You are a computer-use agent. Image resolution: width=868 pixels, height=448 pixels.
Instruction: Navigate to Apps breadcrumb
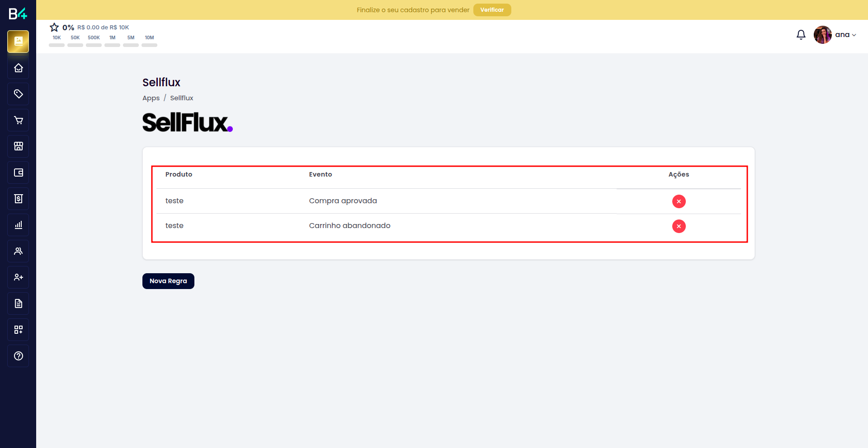[151, 98]
